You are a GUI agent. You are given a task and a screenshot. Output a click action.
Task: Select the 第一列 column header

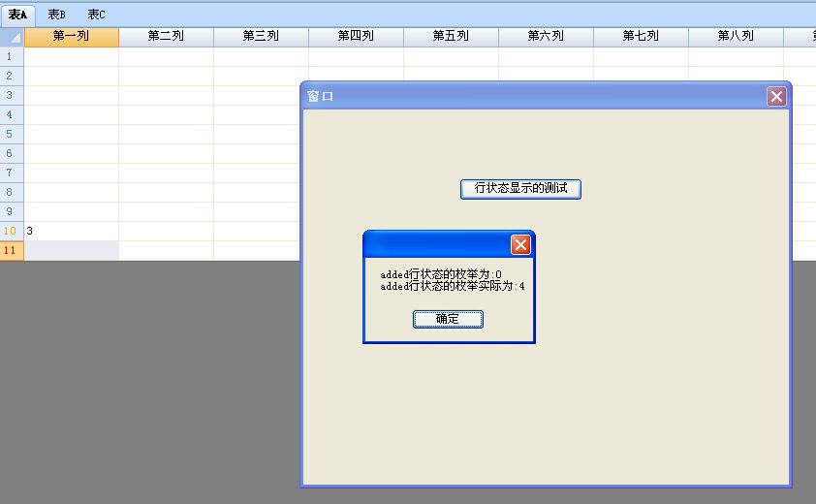[x=72, y=37]
